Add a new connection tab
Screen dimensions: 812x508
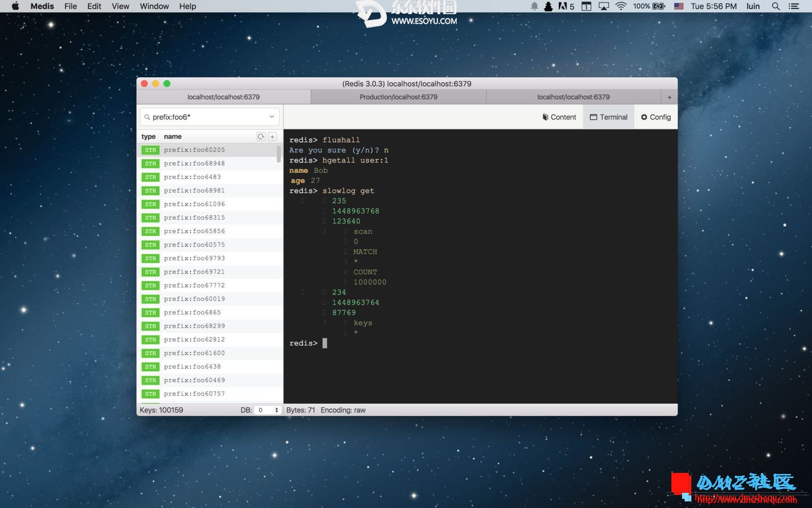point(669,97)
